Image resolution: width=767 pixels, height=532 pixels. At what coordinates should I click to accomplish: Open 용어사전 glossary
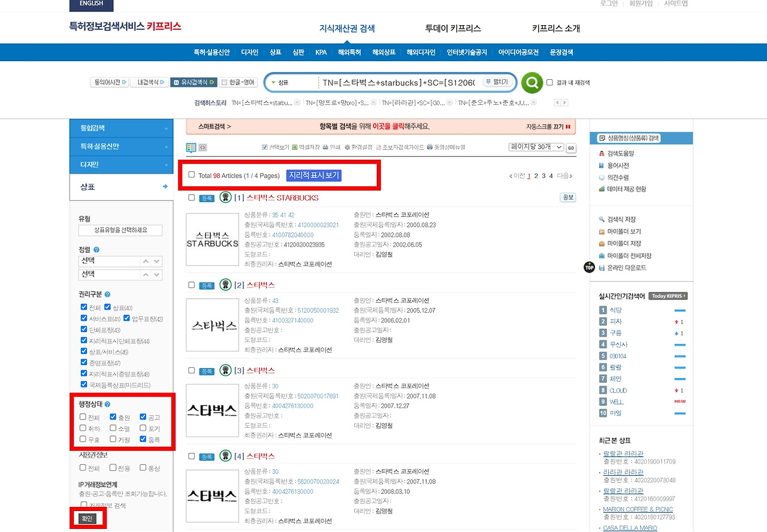tap(614, 165)
